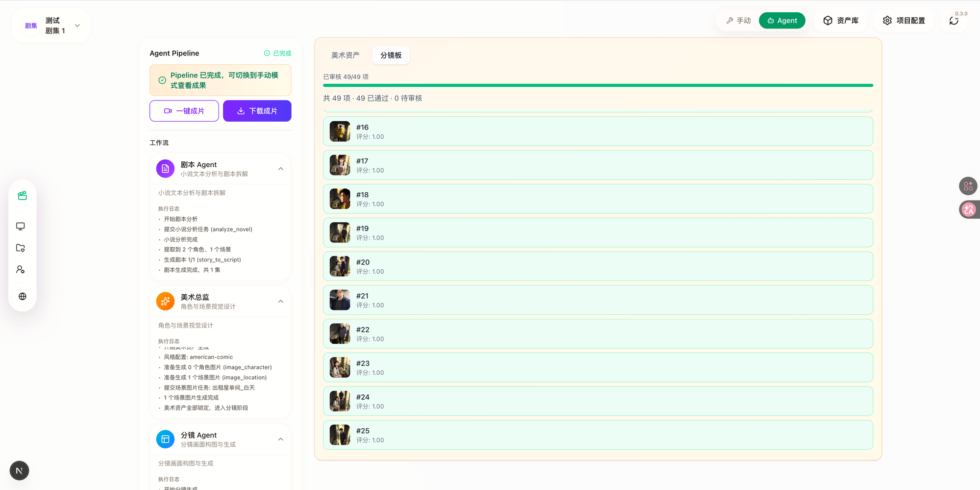Open the clapperboard icon in left sidebar
This screenshot has width=980, height=490.
22,196
